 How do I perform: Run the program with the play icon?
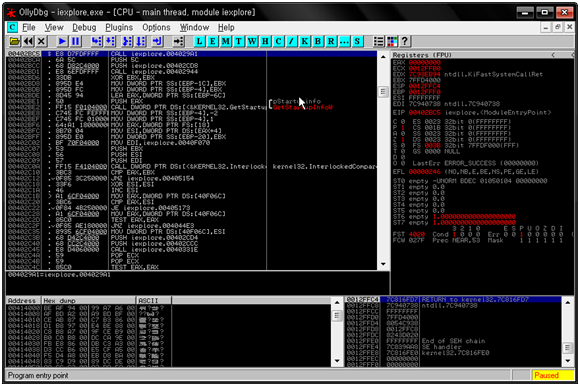pos(62,41)
